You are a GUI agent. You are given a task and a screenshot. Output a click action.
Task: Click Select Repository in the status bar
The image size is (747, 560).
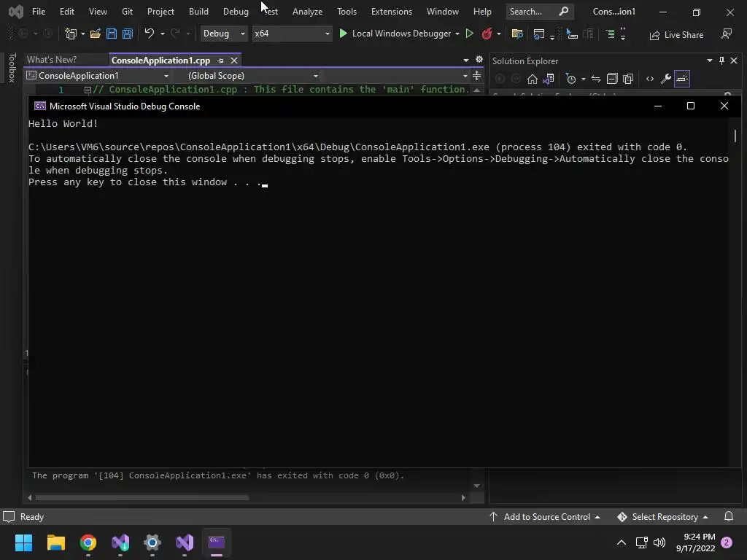point(662,517)
